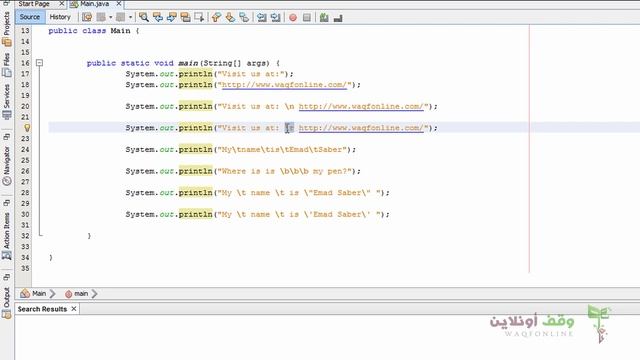
Task: Toggle Rectangular Selection icon
Action: (199, 17)
